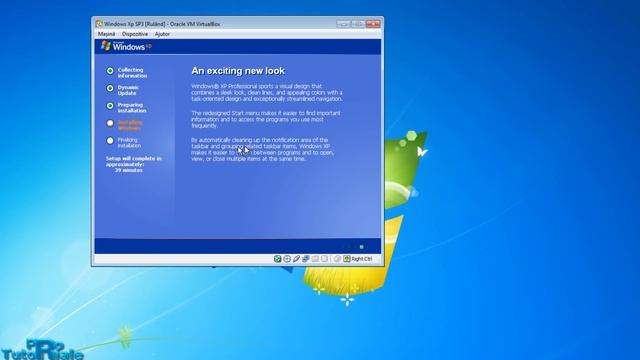
Task: Click the An exciting new look heading
Action: 238,71
